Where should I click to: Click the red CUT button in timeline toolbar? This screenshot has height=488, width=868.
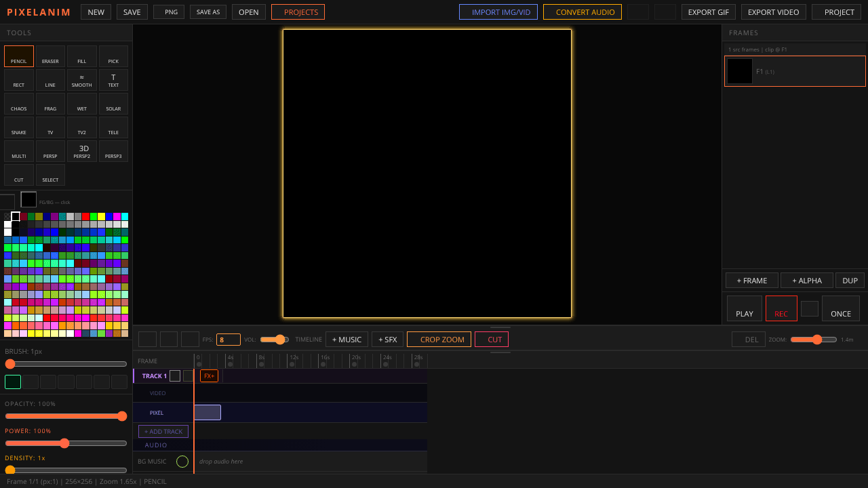pos(492,339)
